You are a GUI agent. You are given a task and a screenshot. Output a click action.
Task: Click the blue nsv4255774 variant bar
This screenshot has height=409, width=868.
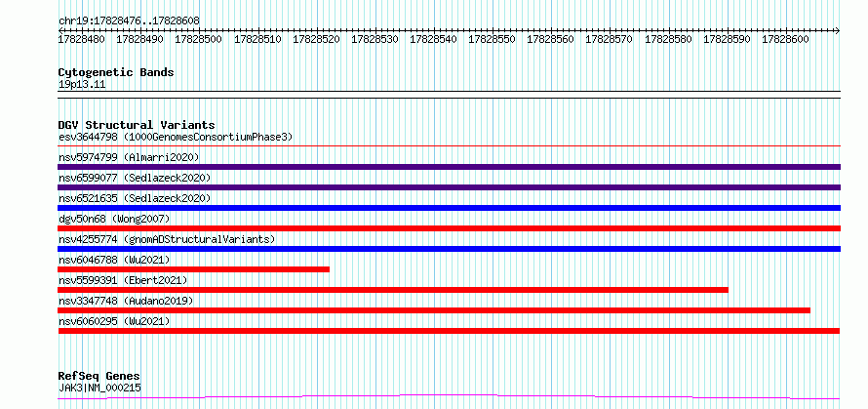(x=449, y=249)
